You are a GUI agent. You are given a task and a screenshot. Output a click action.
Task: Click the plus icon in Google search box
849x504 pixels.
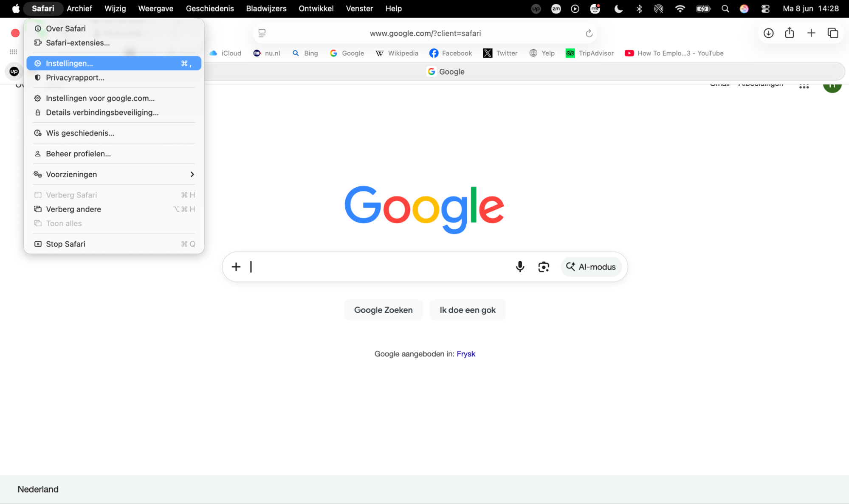[236, 267]
